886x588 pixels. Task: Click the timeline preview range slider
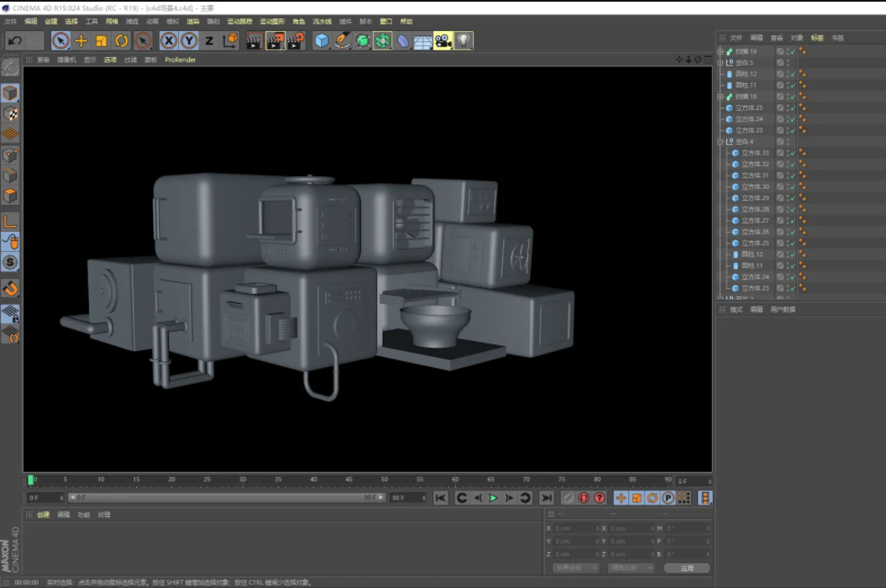tap(227, 497)
